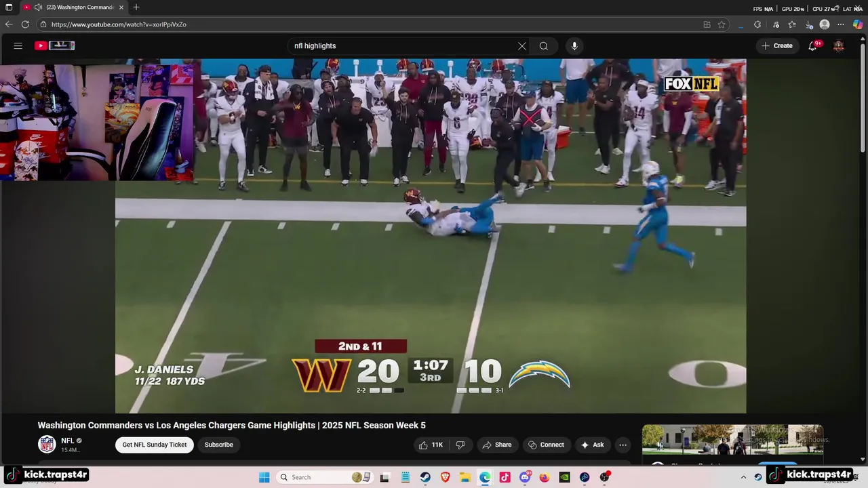Open the apps icon in address bar

(707, 24)
